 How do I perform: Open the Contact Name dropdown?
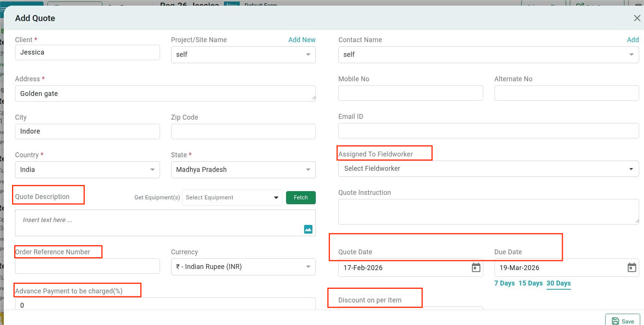click(488, 55)
